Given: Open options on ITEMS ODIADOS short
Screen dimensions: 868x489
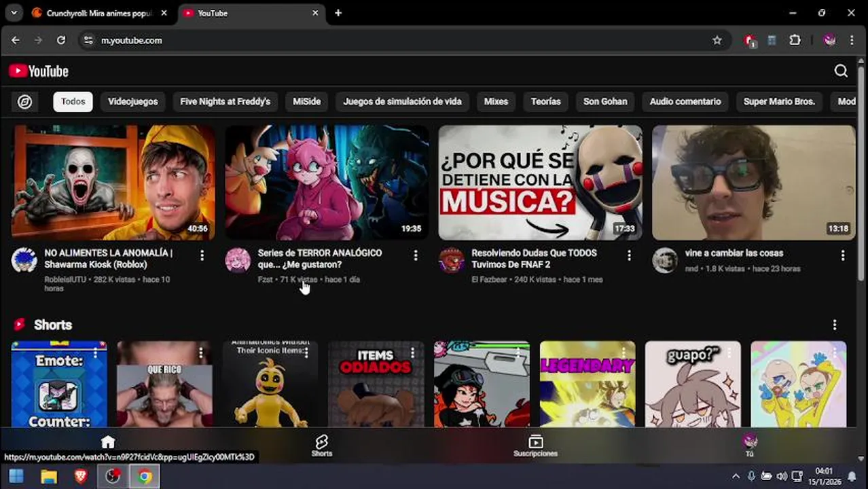Looking at the screenshot, I should click(x=412, y=352).
